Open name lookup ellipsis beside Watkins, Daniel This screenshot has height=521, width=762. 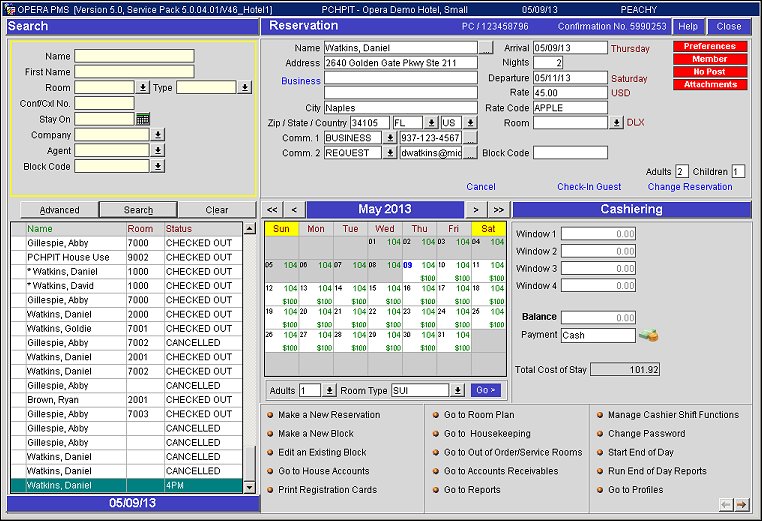486,48
